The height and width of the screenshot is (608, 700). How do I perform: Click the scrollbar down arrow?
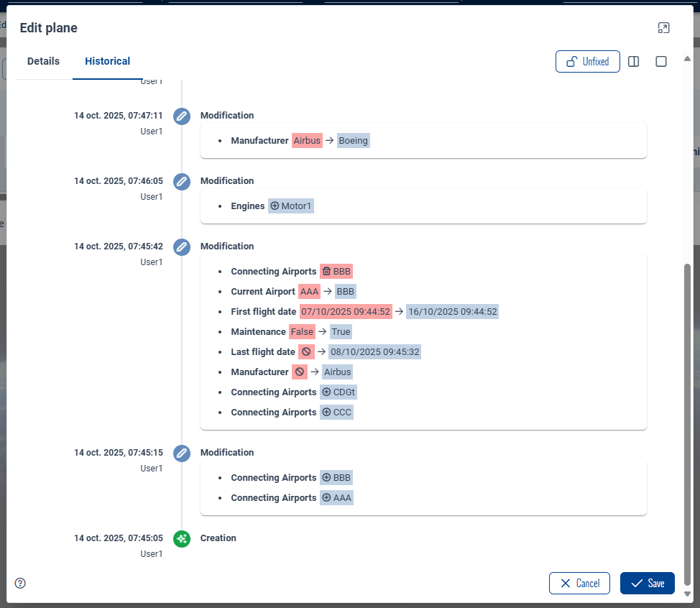click(687, 594)
